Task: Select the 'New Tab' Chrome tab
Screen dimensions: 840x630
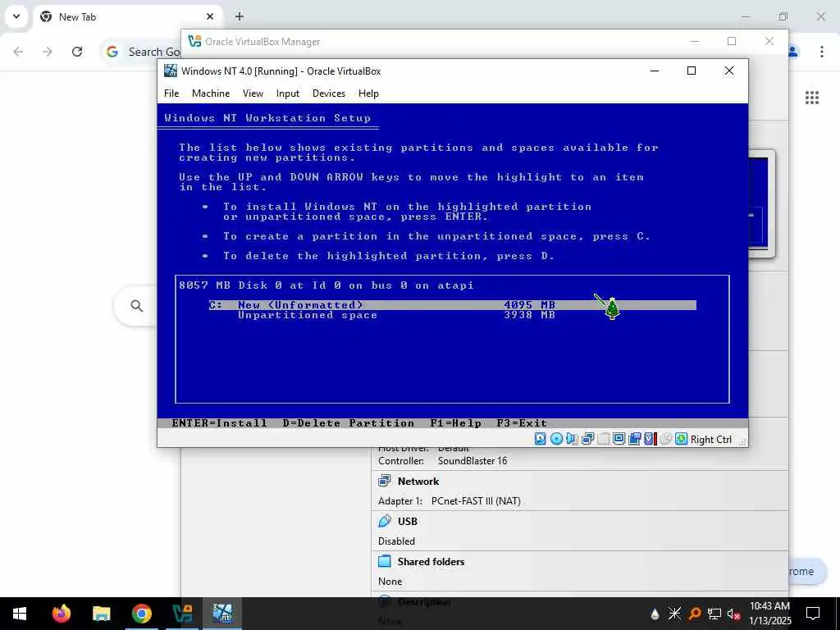Action: click(x=127, y=17)
